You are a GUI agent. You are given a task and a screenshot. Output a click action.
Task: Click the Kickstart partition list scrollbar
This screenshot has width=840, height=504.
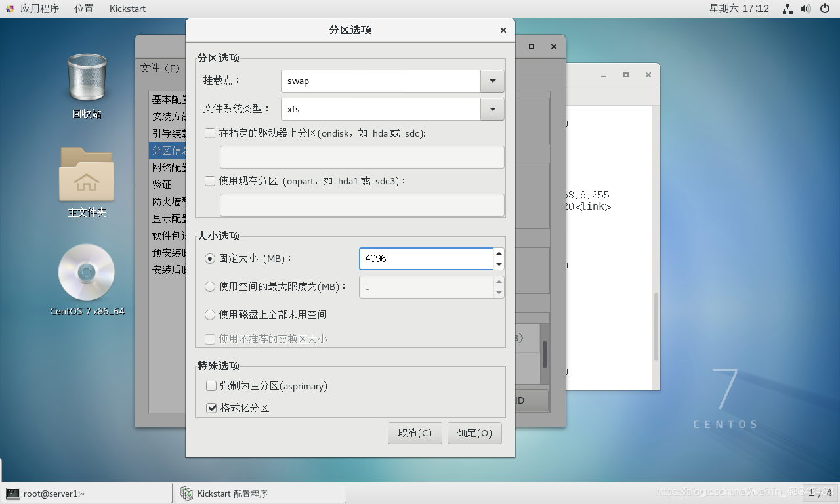tap(545, 354)
